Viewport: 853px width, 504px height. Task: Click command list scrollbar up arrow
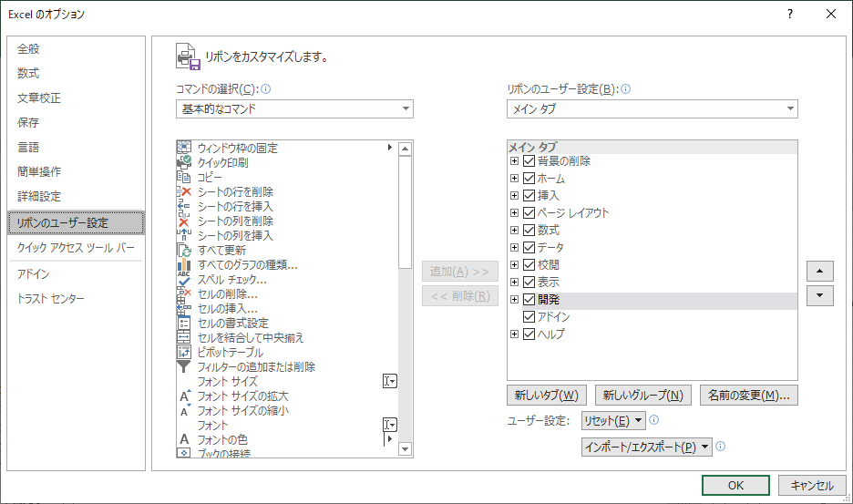tap(405, 149)
